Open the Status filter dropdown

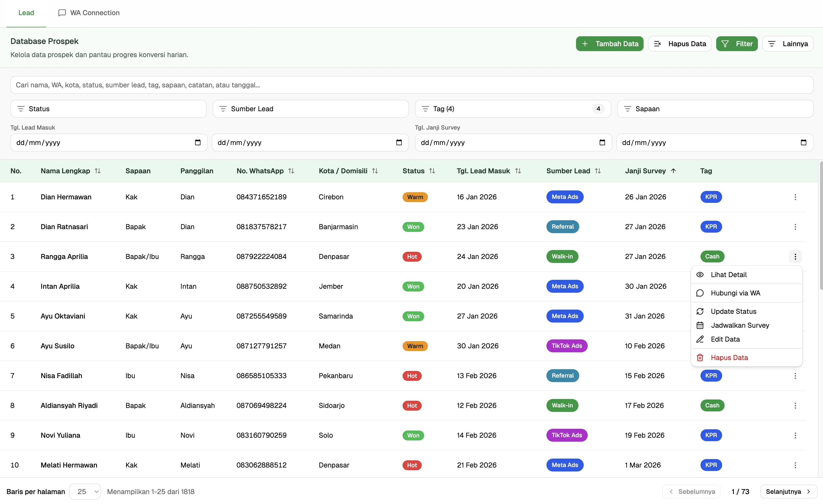[109, 109]
